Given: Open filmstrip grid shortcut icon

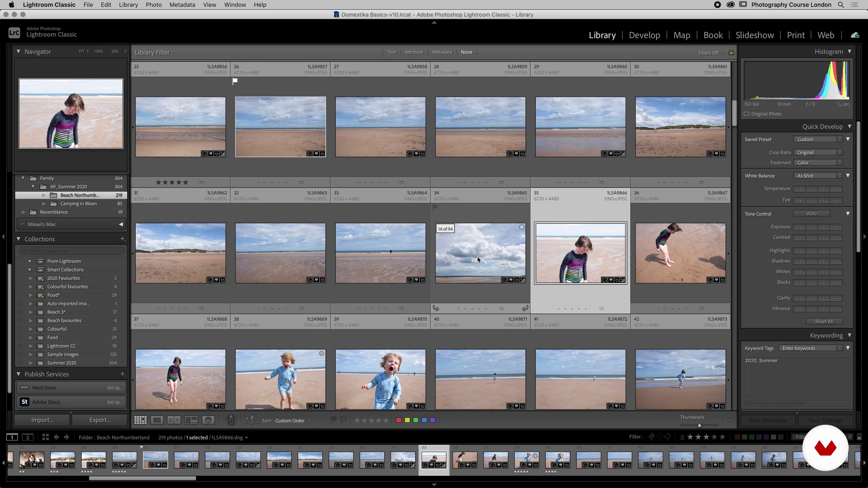Looking at the screenshot, I should [x=45, y=437].
